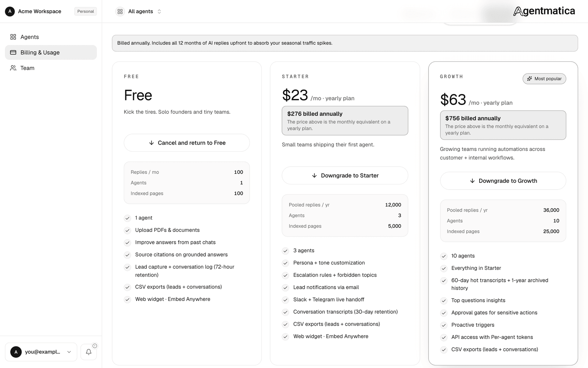Screen dimensions: 588x368
Task: Click checkmark beside Top questions insights
Action: [x=444, y=301]
